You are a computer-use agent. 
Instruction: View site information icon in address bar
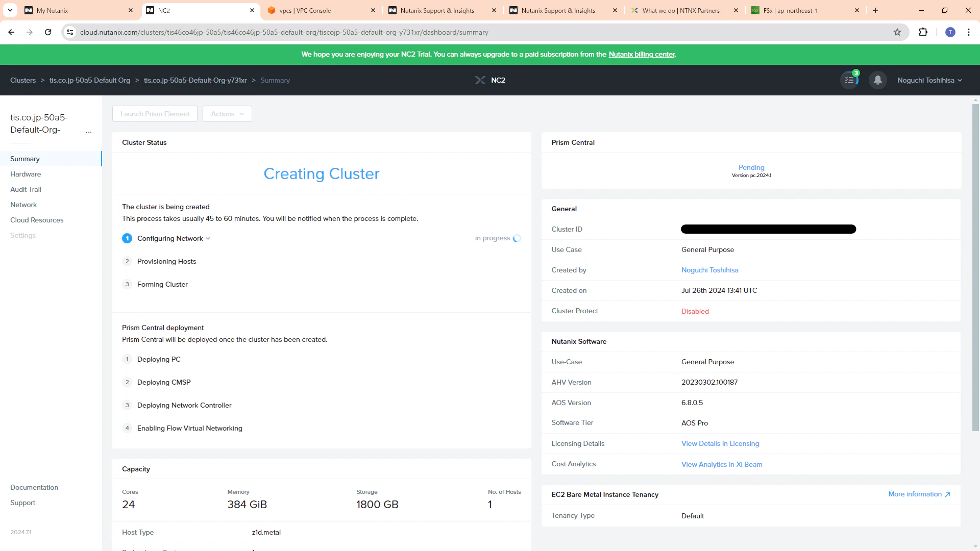[x=70, y=32]
